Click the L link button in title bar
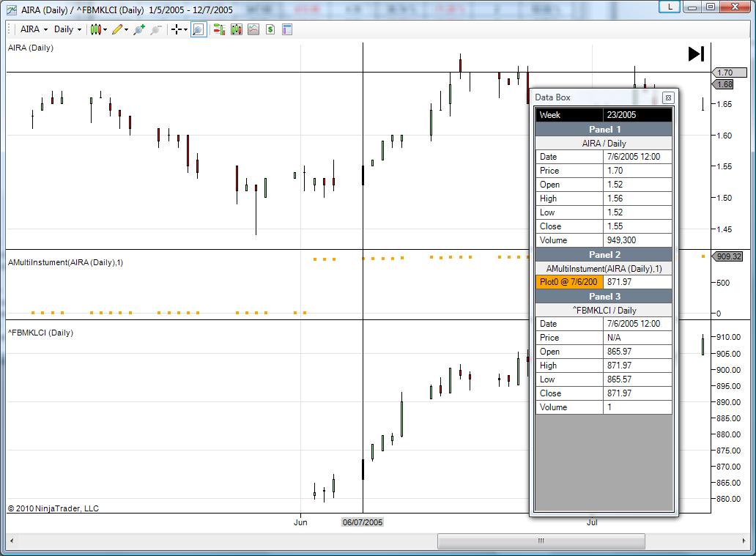This screenshot has height=556, width=756. tap(670, 7)
